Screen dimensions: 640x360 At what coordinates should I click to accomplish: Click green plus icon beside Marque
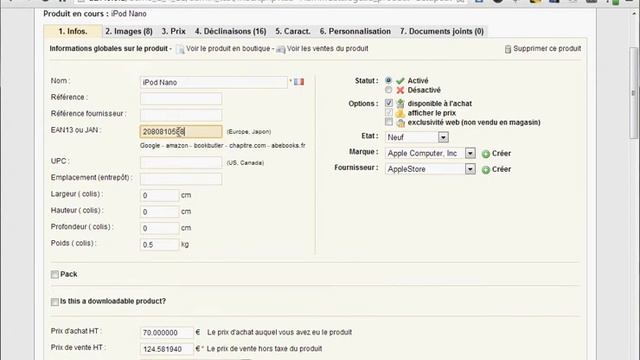pos(486,154)
